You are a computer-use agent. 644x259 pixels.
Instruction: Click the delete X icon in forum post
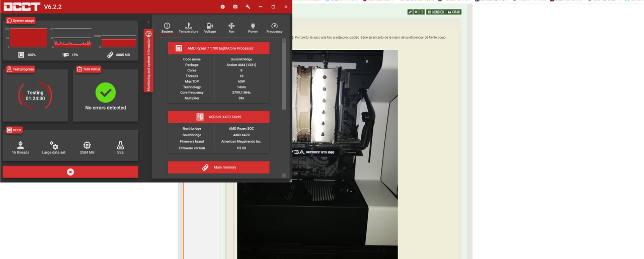pyautogui.click(x=416, y=12)
